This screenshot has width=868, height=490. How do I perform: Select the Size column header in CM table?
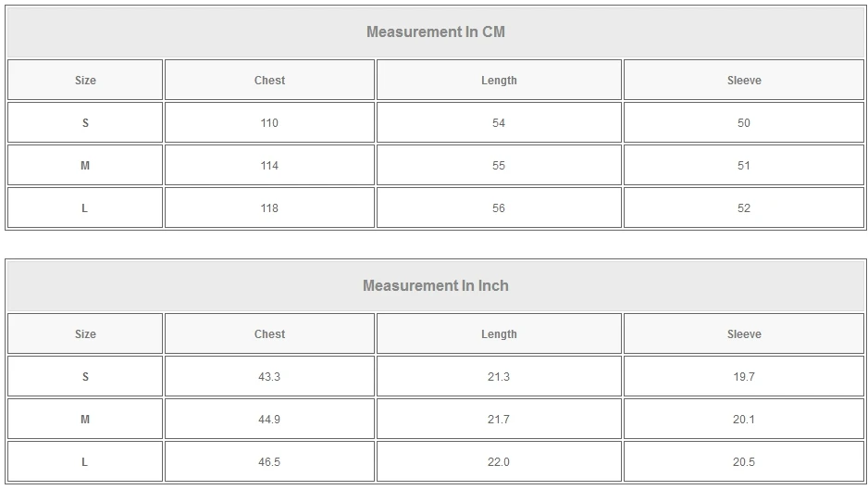coord(85,81)
